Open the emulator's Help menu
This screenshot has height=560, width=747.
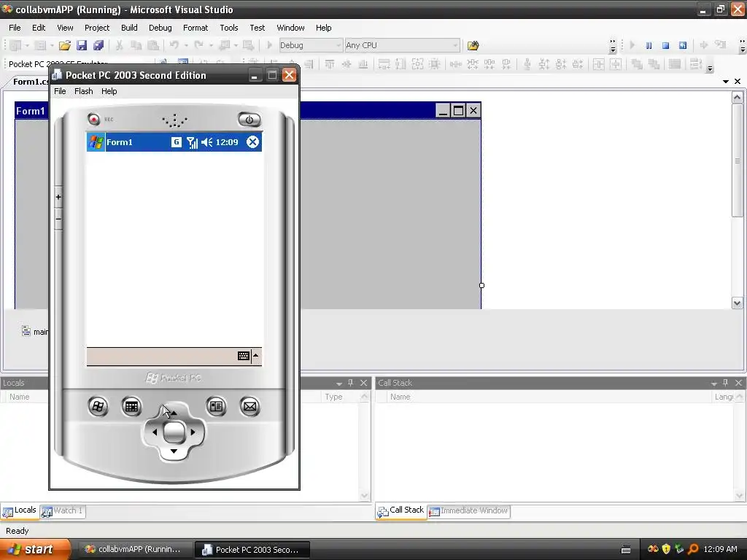click(x=109, y=91)
